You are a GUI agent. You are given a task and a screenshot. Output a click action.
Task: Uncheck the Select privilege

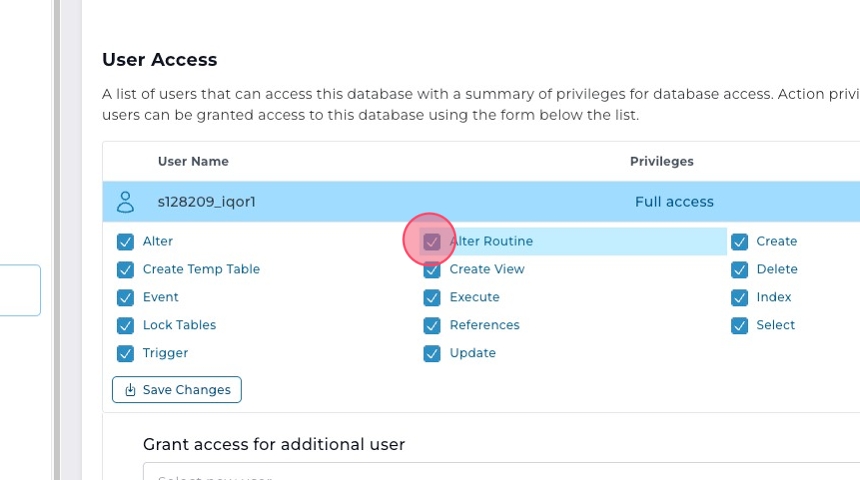click(x=740, y=326)
